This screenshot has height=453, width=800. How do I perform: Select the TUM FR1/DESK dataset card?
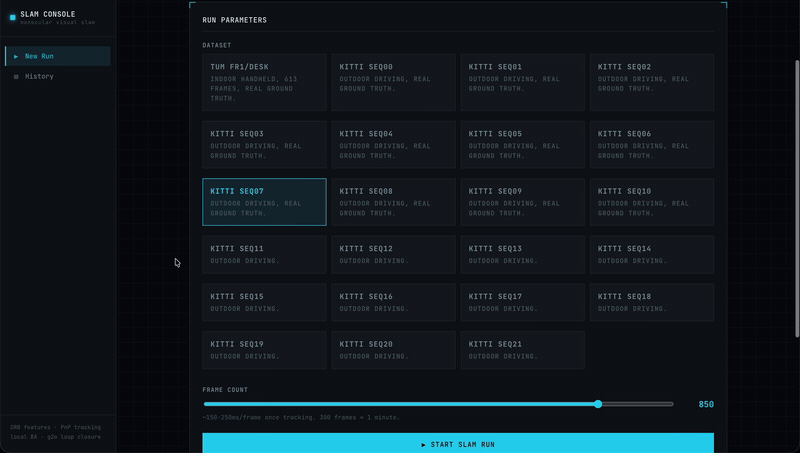pyautogui.click(x=264, y=83)
